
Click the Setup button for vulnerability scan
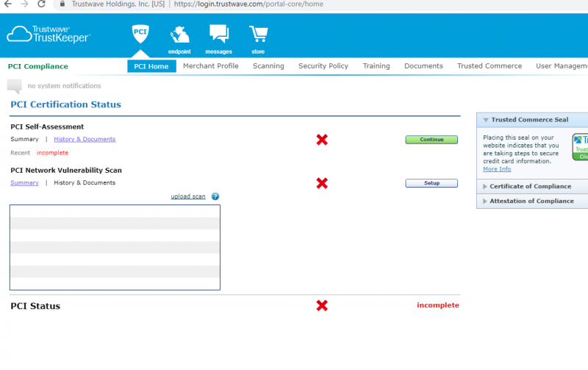pyautogui.click(x=431, y=183)
